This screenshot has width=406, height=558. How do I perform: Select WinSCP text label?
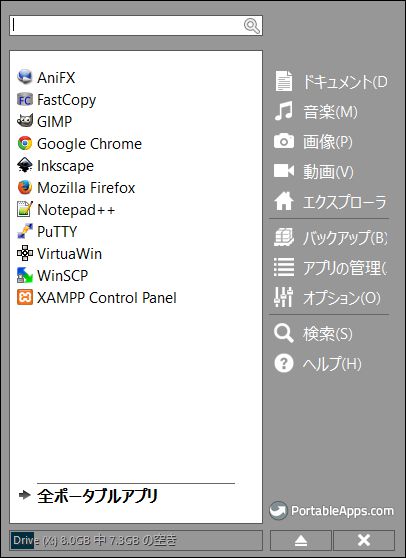point(62,276)
